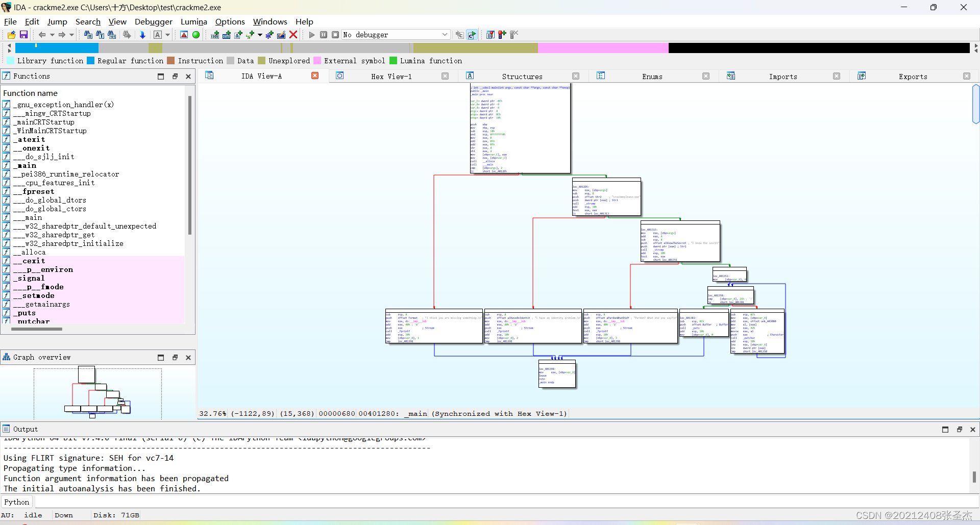
Task: Click the Function name column header
Action: (x=30, y=93)
